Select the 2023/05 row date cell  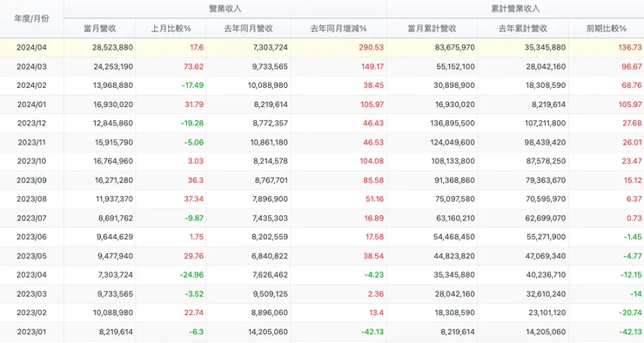click(31, 256)
